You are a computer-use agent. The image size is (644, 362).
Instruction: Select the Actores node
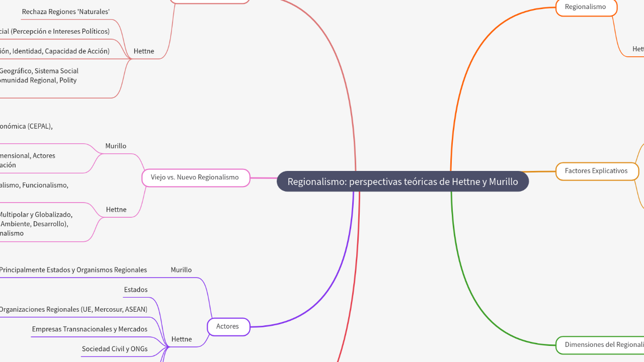click(x=228, y=327)
